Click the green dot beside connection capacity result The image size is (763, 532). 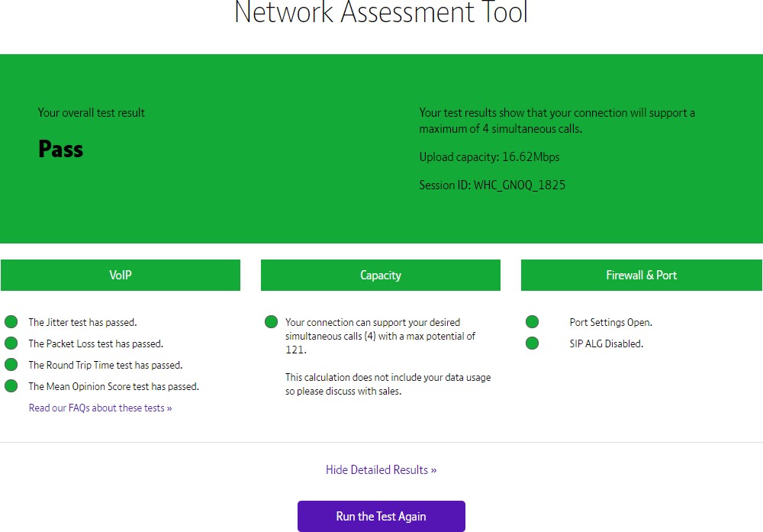pyautogui.click(x=271, y=322)
